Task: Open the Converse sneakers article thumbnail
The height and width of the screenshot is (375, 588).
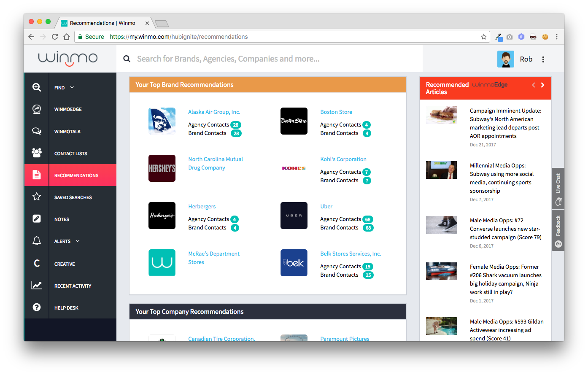Action: coord(442,225)
